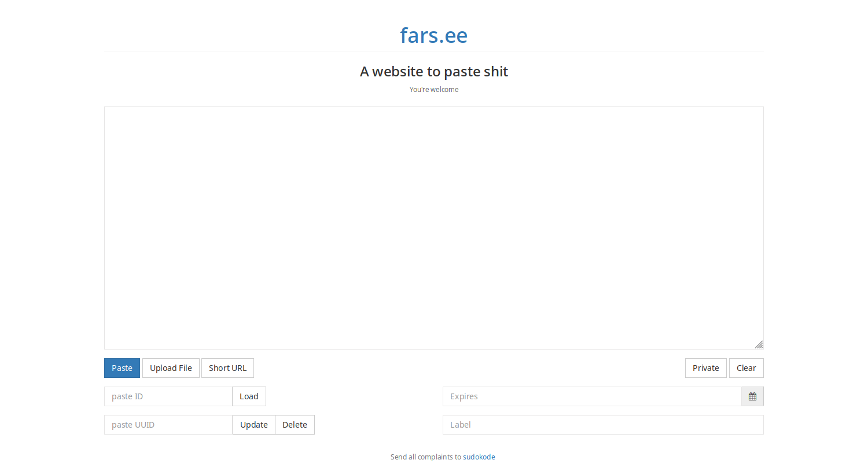868x467 pixels.
Task: Click the 'You're welcome' subtitle text
Action: coord(433,89)
